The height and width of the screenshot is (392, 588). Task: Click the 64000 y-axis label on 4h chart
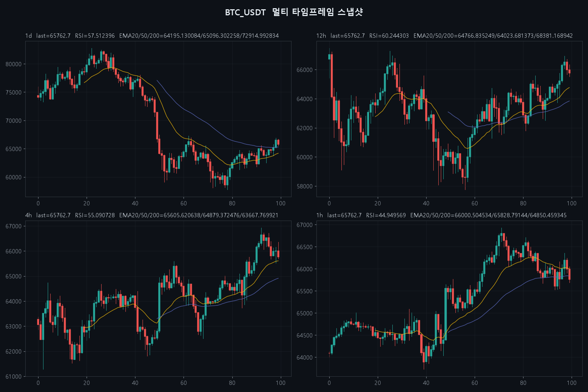coord(14,301)
